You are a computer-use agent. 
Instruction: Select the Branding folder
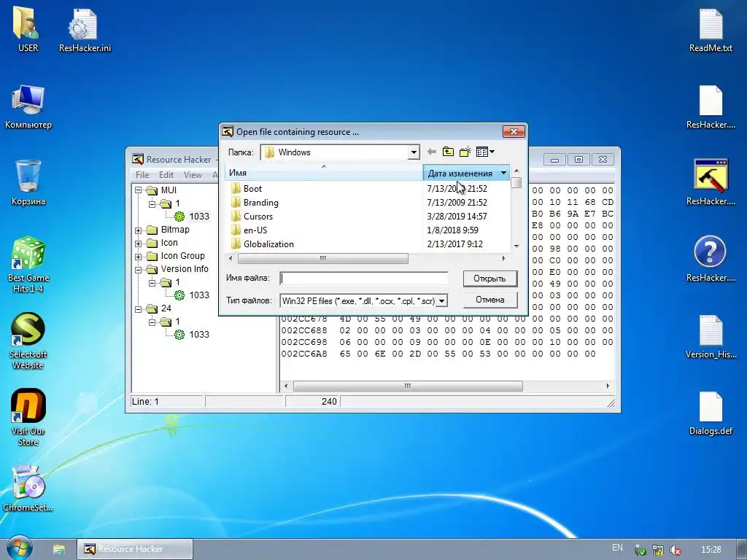click(260, 203)
